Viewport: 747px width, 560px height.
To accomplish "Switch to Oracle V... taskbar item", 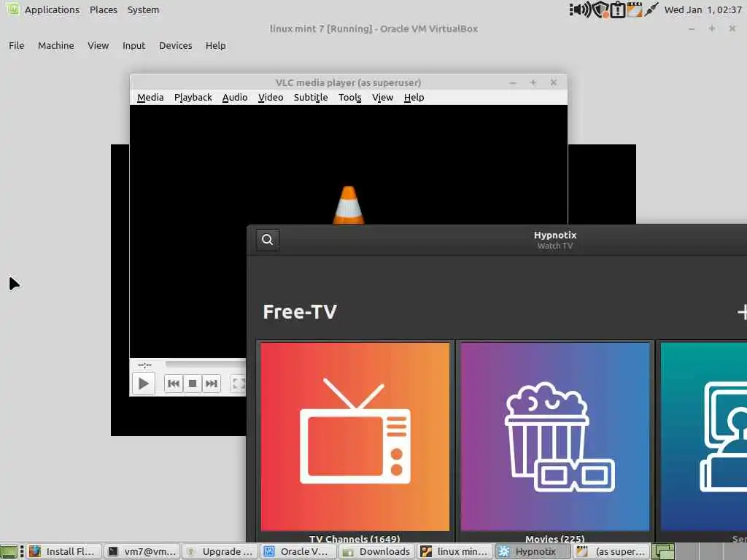I will click(x=298, y=551).
